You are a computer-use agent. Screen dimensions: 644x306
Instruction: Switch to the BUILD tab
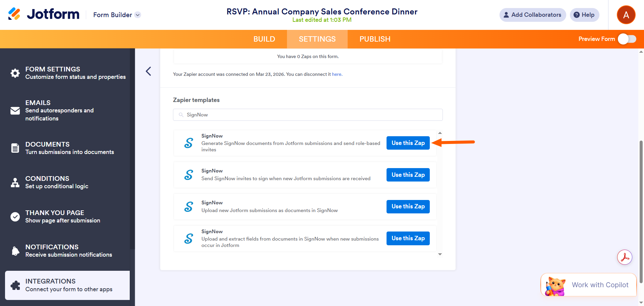pos(264,39)
